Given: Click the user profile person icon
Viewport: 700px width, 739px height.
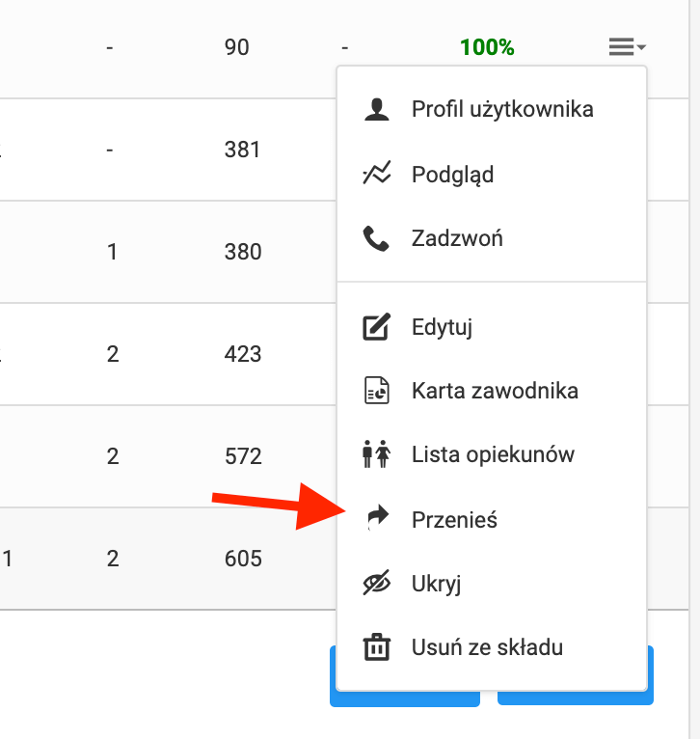Looking at the screenshot, I should (376, 109).
